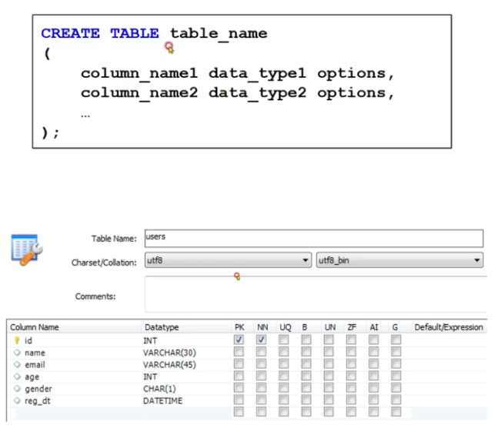Check NN checkbox for reg_dt row
This screenshot has height=429, width=504.
262,400
